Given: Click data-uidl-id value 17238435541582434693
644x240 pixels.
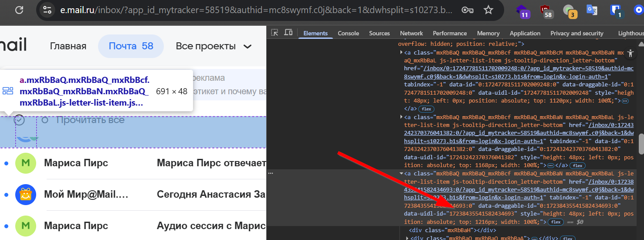Looking at the screenshot, I should (482, 214).
